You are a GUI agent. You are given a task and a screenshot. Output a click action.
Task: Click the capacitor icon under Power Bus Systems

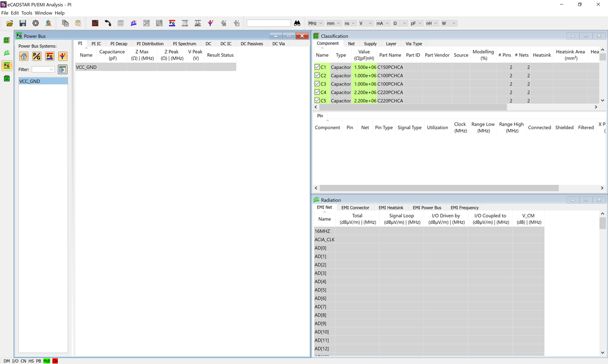click(x=63, y=56)
